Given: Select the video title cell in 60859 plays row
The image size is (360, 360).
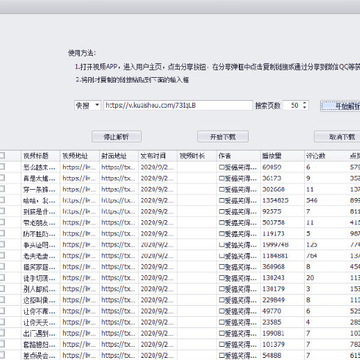Looking at the screenshot, I should [40, 167].
